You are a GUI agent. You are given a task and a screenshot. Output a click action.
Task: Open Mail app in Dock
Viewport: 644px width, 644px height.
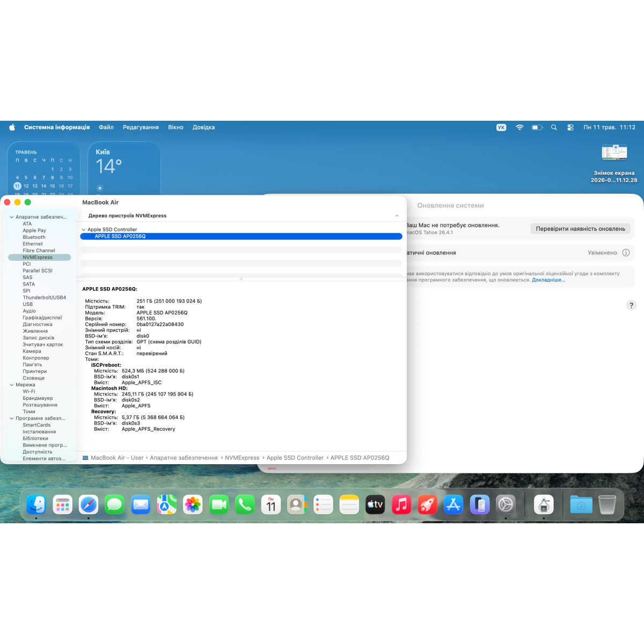[x=141, y=504]
